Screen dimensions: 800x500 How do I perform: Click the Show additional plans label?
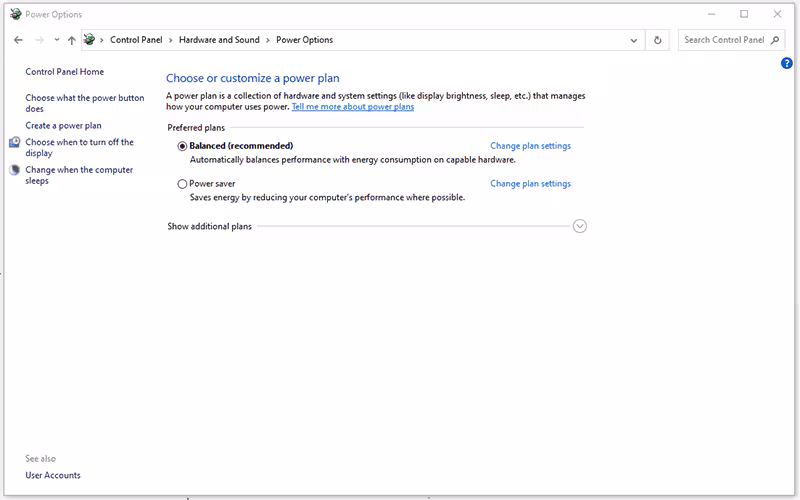click(x=210, y=226)
